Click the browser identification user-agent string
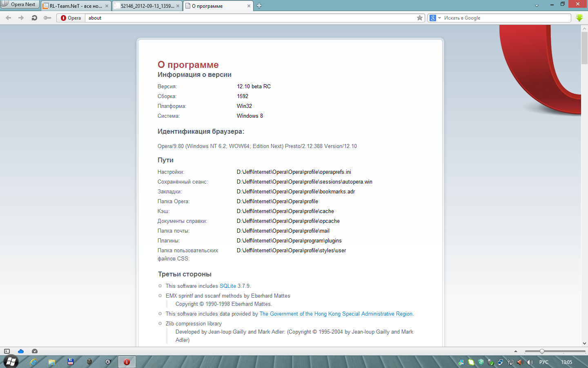This screenshot has width=588, height=368. click(x=257, y=146)
